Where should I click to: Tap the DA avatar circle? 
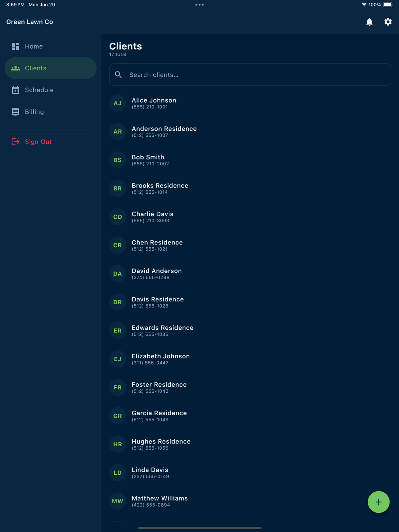tap(118, 273)
